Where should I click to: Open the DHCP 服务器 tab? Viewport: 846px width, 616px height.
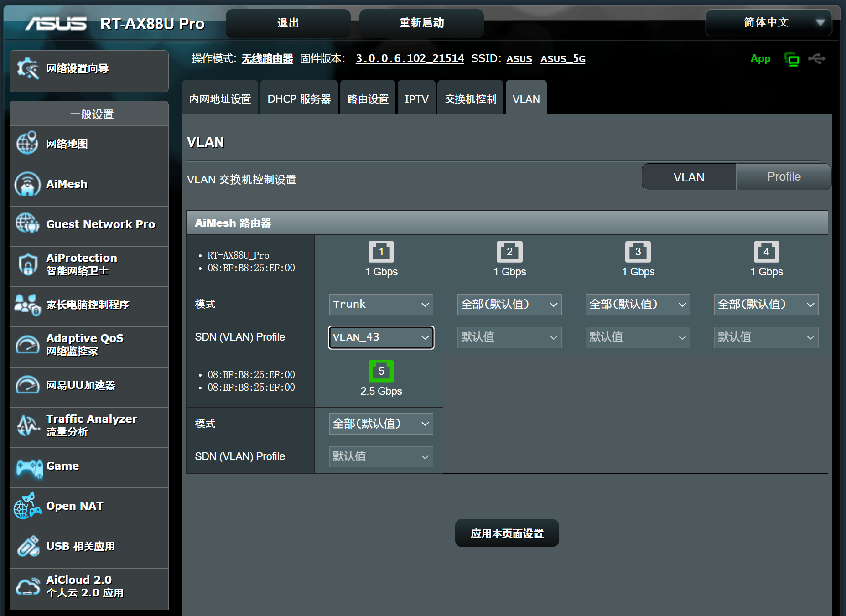(299, 98)
